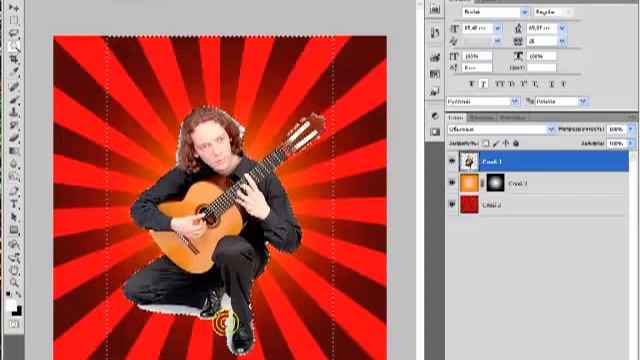Open the font size dropdown arrow
The image size is (640, 360).
click(497, 28)
